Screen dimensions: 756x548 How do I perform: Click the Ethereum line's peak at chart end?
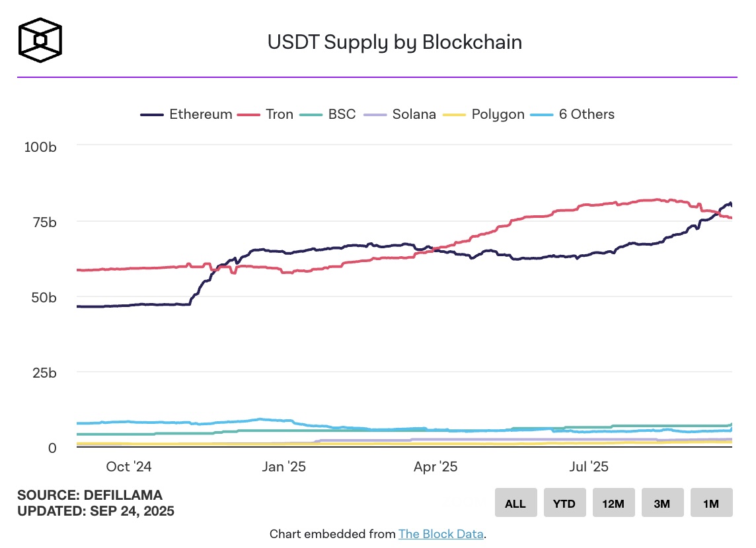coord(730,204)
